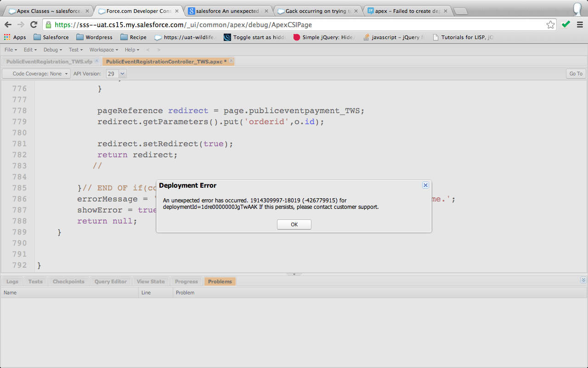Click the redirect.setRedirect(true) code line
Screen dimensions: 588x368
165,144
